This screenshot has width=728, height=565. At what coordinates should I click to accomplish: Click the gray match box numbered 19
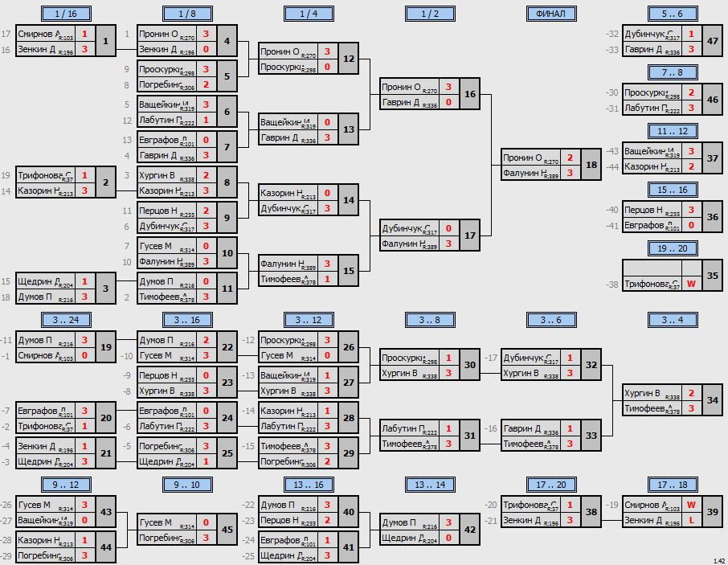coord(106,347)
